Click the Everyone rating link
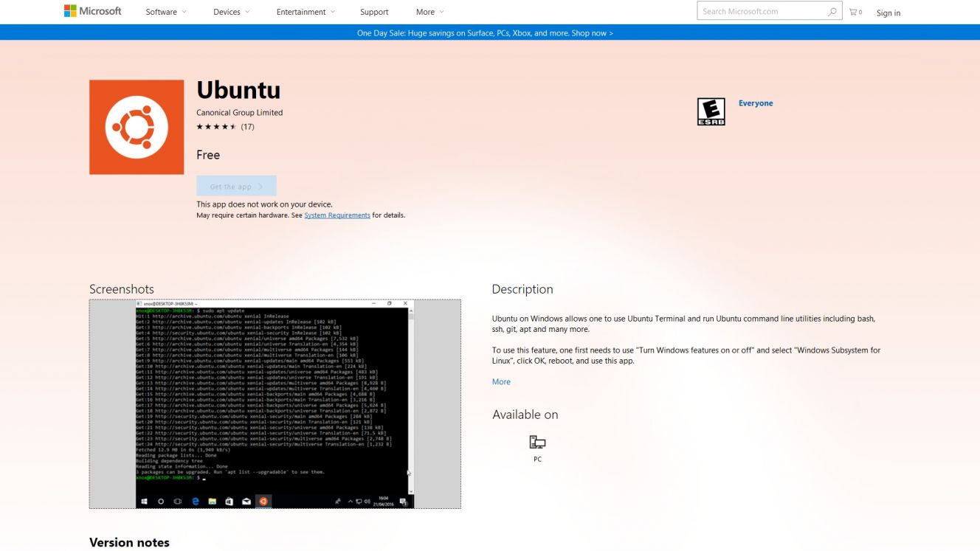Image resolution: width=980 pixels, height=551 pixels. [756, 103]
